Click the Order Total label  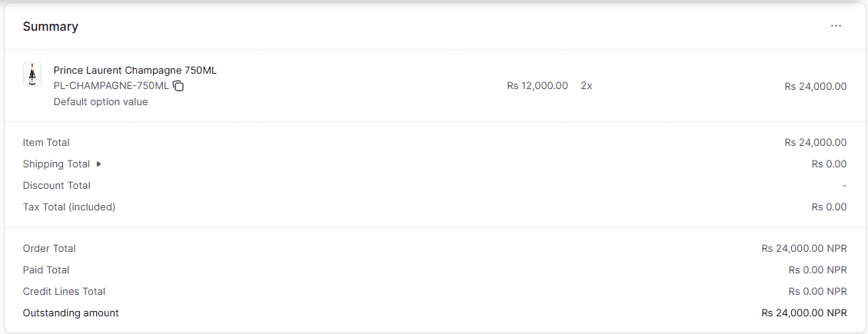[x=49, y=249]
